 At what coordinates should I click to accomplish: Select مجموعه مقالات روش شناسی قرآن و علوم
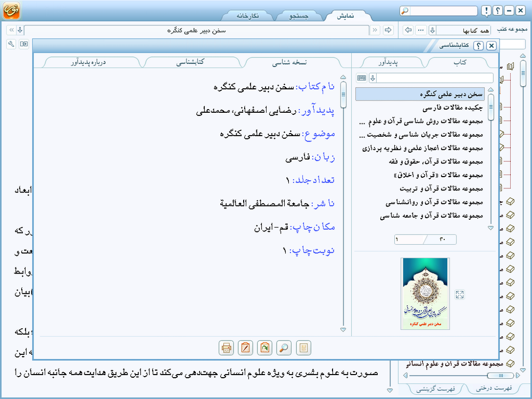pyautogui.click(x=421, y=121)
